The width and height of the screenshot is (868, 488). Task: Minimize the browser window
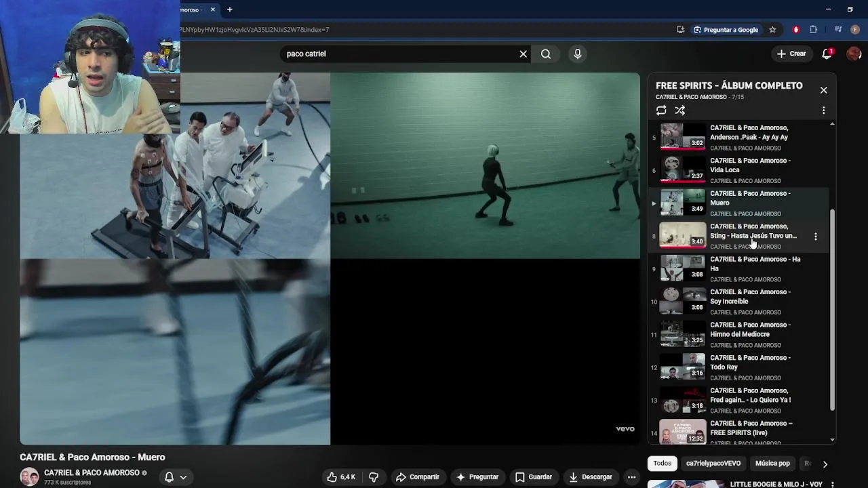(828, 9)
